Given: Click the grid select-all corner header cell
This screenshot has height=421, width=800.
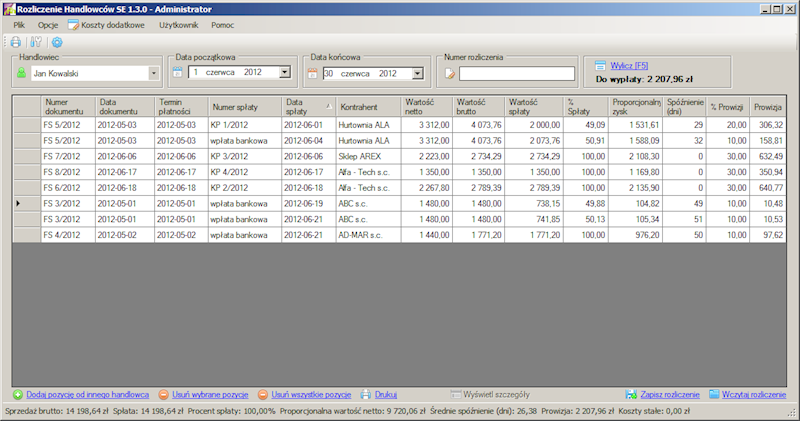Looking at the screenshot, I should point(27,107).
